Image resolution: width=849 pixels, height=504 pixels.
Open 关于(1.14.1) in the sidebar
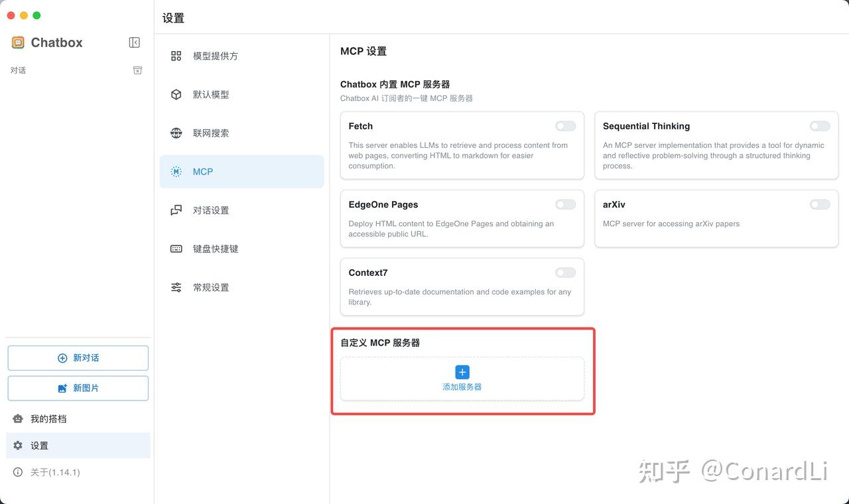[78, 472]
